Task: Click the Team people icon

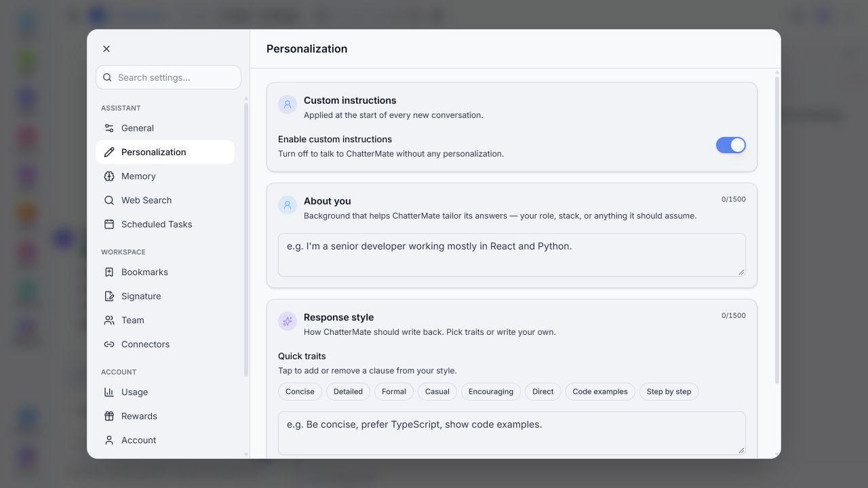Action: tap(109, 320)
